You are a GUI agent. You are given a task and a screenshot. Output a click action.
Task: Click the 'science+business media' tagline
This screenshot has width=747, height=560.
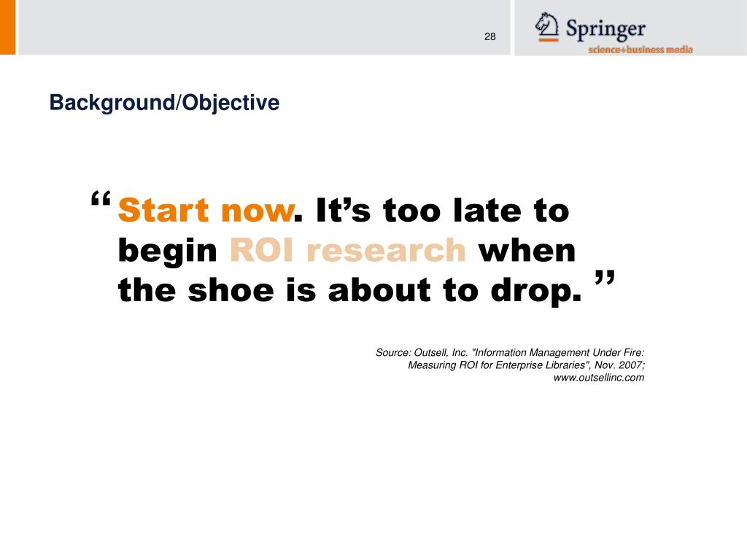coord(640,50)
